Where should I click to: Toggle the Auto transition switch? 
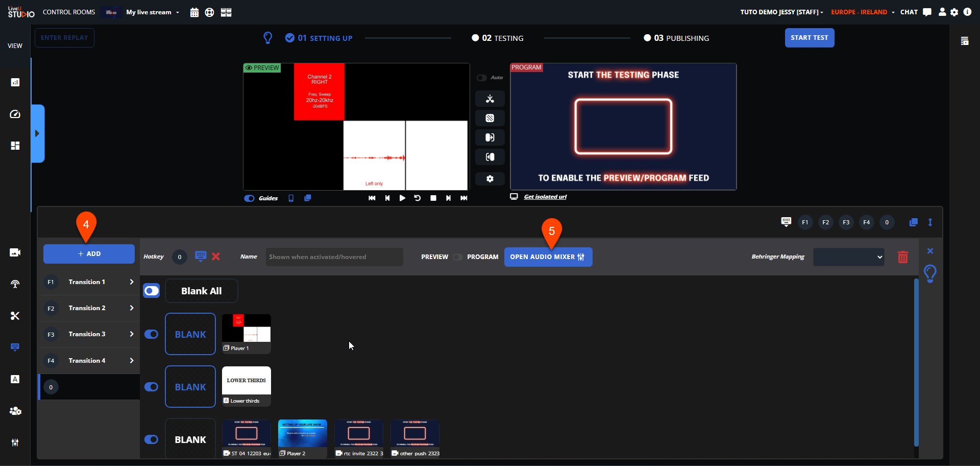click(481, 78)
